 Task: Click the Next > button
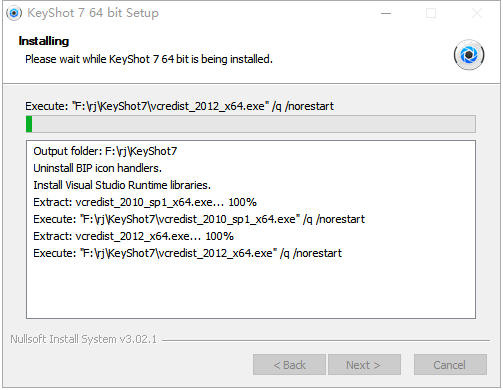click(x=364, y=365)
